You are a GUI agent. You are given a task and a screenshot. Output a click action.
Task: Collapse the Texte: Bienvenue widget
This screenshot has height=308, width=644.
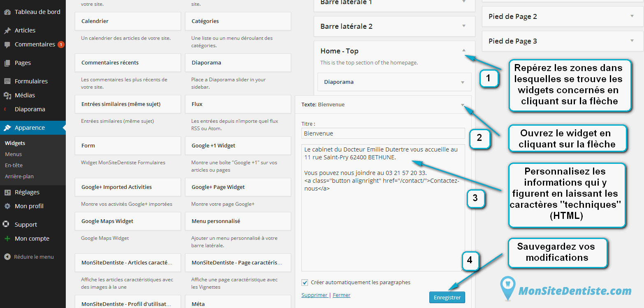click(463, 105)
